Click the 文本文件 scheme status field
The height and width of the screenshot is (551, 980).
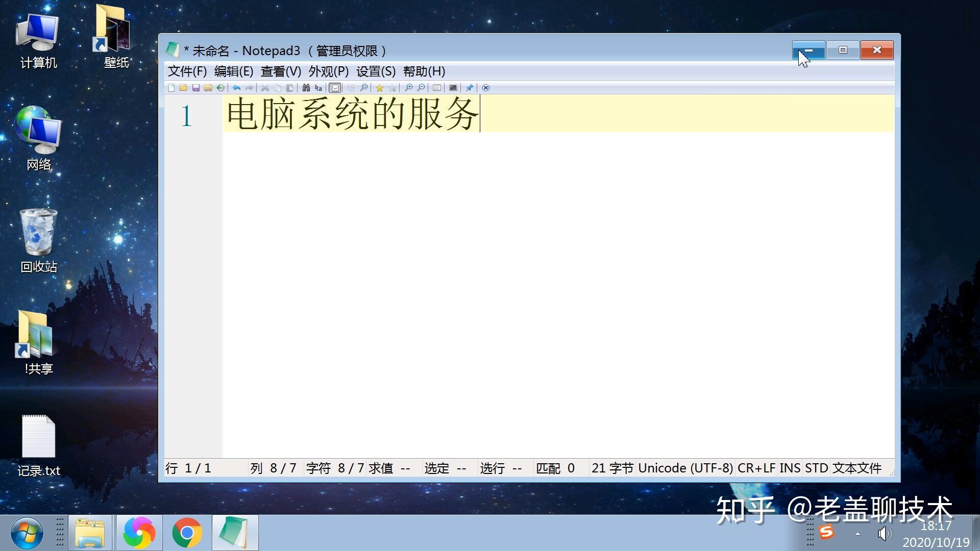tap(857, 468)
